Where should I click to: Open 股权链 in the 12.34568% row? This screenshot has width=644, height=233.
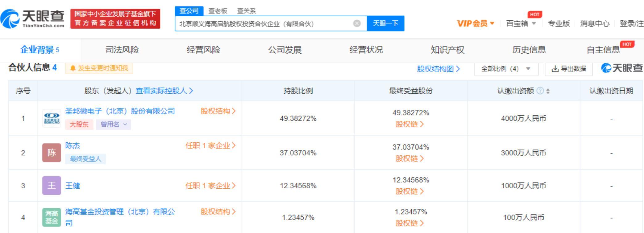point(410,191)
